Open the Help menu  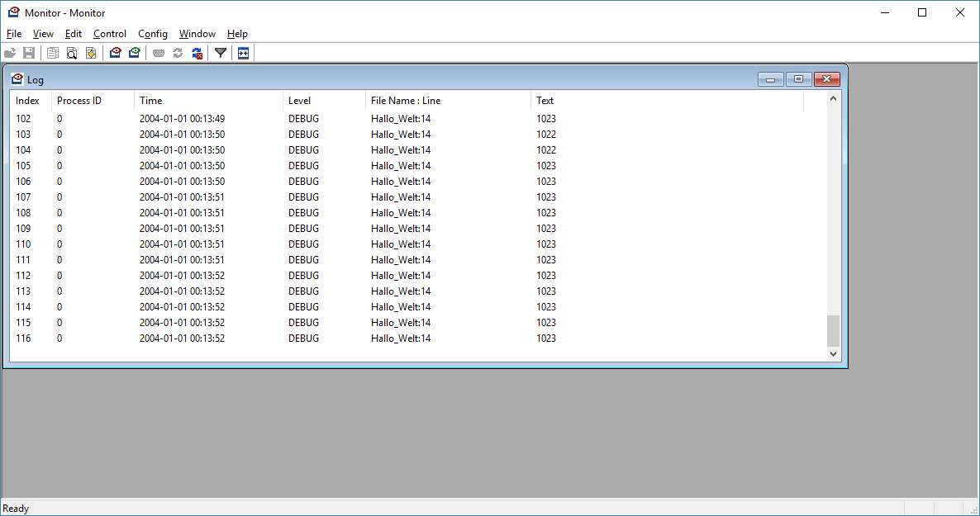click(x=237, y=34)
